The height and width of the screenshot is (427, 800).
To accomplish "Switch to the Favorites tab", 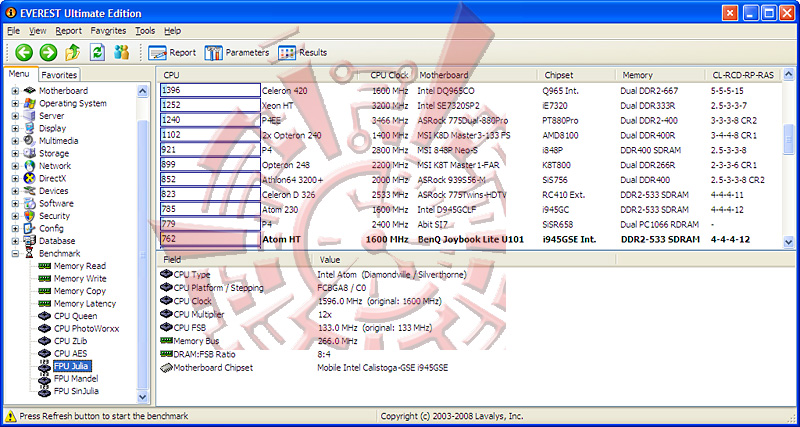I will click(59, 75).
